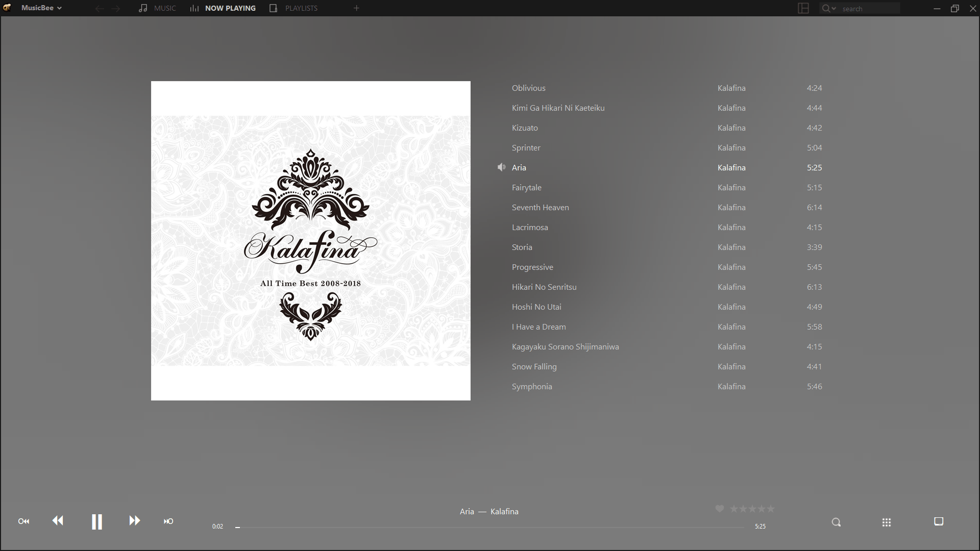Seek in the playback progress bar
This screenshot has height=551, width=980.
[x=490, y=527]
